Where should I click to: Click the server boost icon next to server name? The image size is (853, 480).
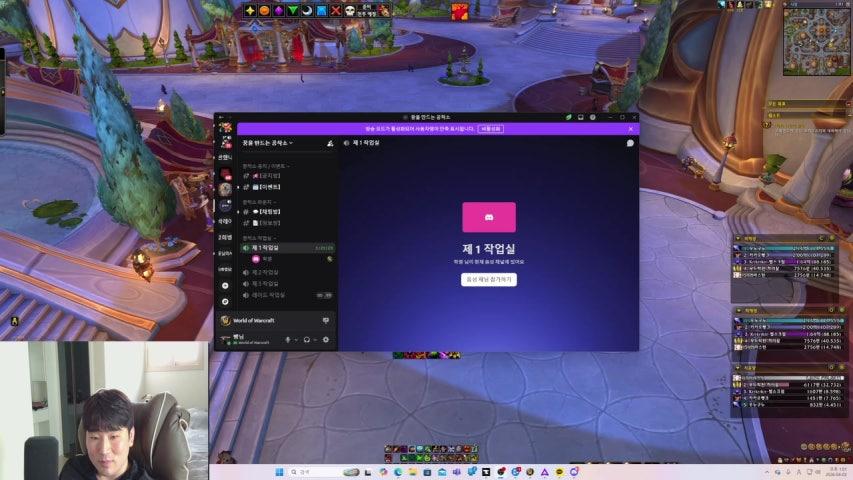click(x=330, y=143)
